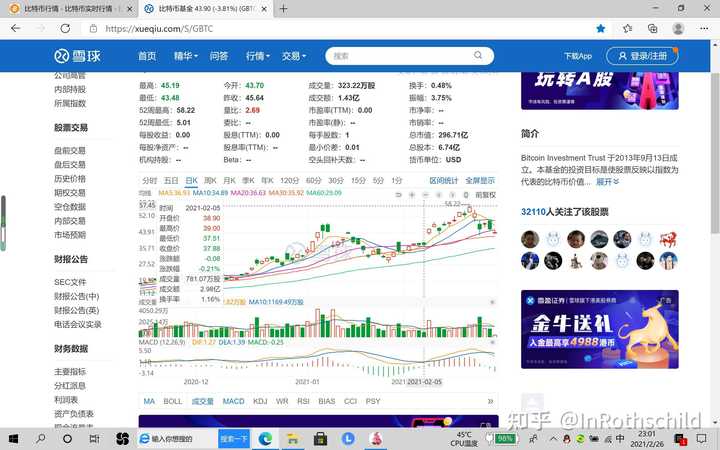Click the browser back arrow
Image resolution: width=720 pixels, height=450 pixels.
click(16, 28)
